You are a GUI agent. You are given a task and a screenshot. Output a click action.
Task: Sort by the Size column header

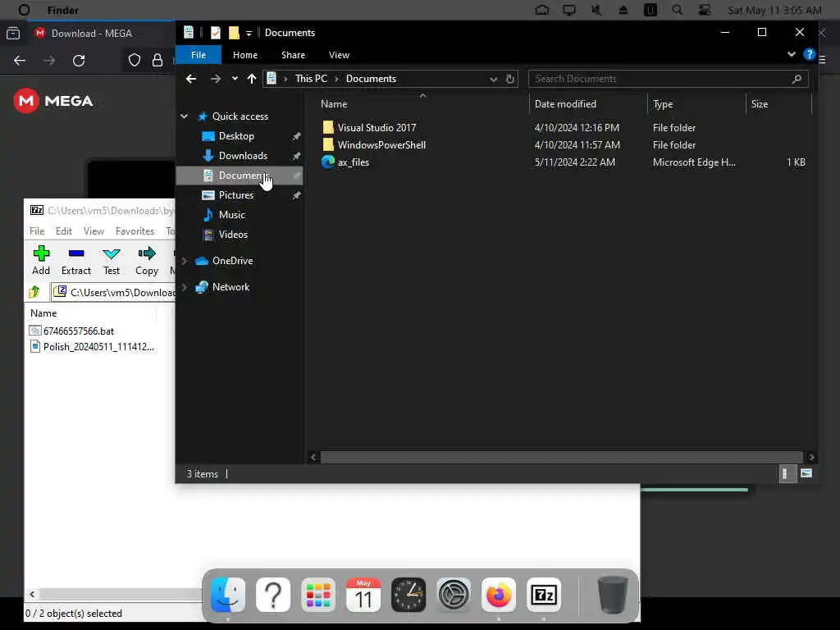759,104
